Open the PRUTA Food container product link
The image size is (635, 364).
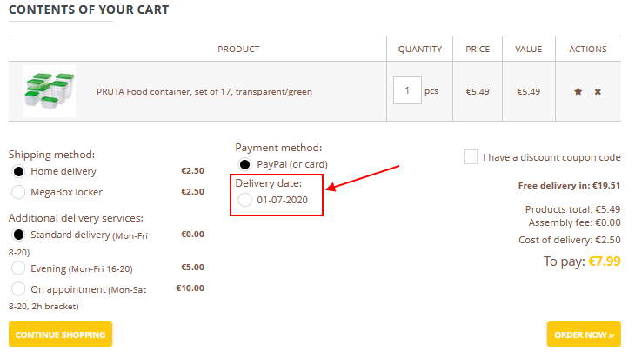[204, 91]
